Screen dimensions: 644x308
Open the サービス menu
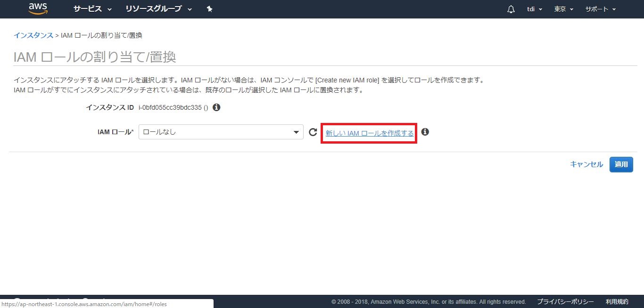[92, 9]
